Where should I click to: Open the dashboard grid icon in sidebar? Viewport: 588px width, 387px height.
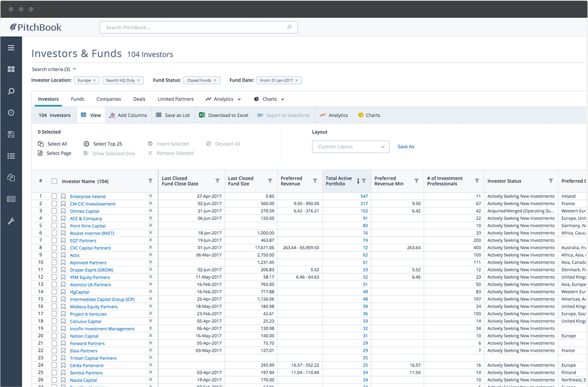click(11, 69)
